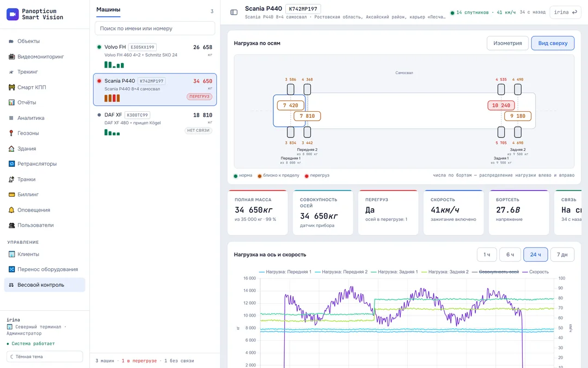Click the Отчёты chart icon
The image size is (588, 368).
pyautogui.click(x=11, y=102)
